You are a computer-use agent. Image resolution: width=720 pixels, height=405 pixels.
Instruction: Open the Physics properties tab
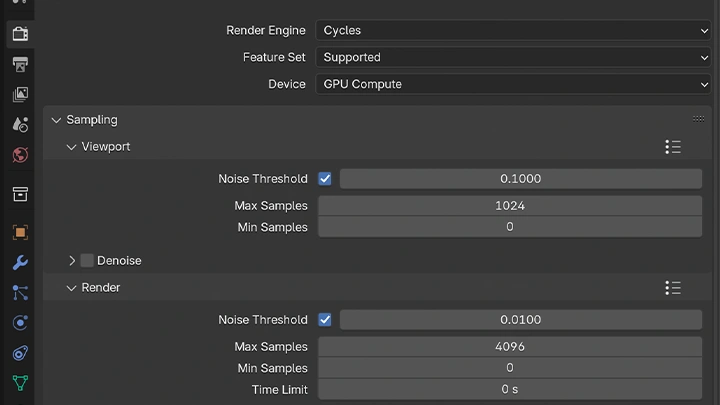pyautogui.click(x=19, y=323)
